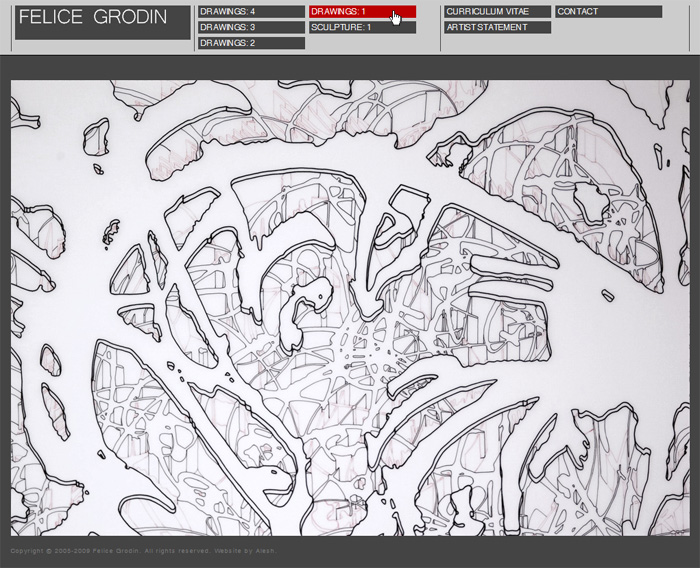
Task: Open the Drawings: 2 gallery
Action: [251, 43]
